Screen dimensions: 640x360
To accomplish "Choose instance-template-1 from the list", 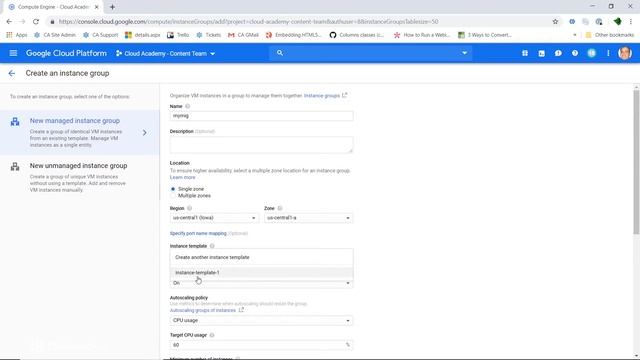I will (x=261, y=273).
